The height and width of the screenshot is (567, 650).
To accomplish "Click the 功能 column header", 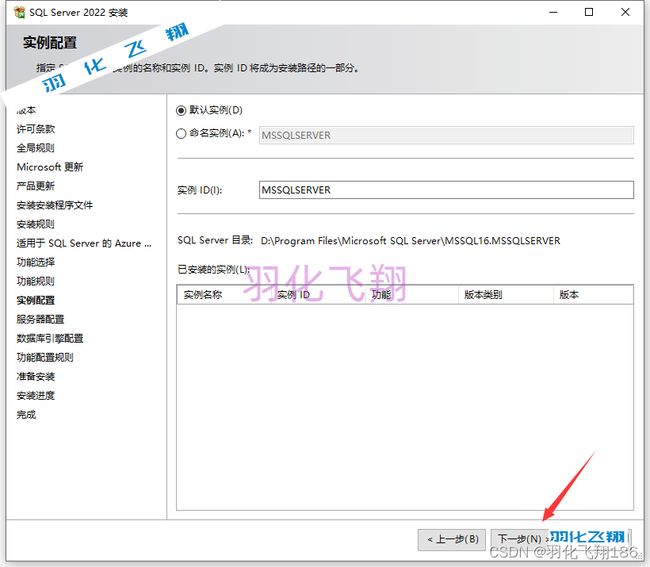I will click(412, 295).
